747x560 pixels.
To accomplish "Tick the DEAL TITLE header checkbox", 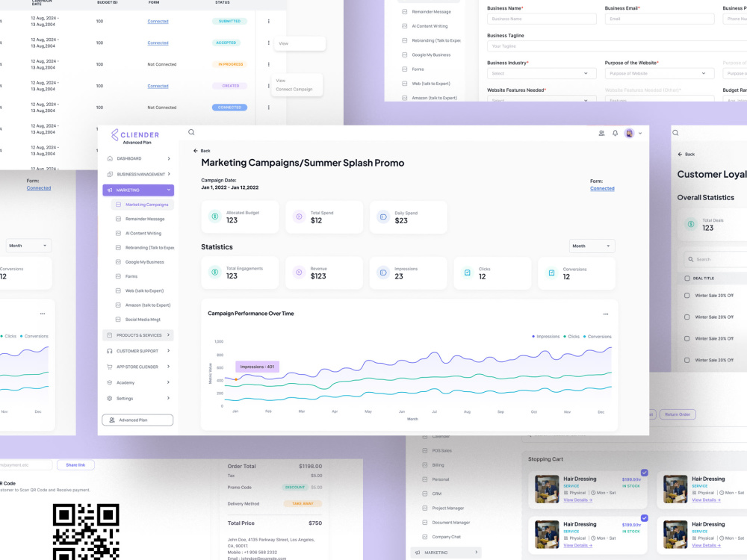I will pyautogui.click(x=687, y=278).
